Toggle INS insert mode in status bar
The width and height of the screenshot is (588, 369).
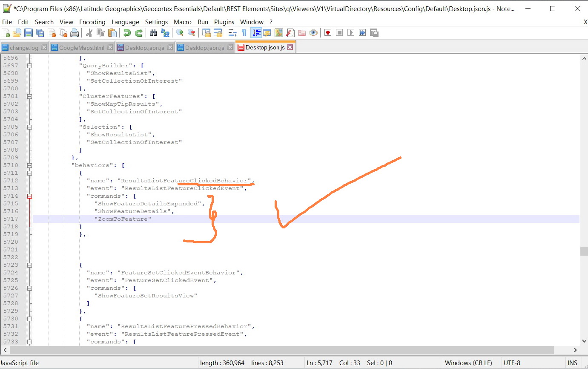tap(572, 363)
